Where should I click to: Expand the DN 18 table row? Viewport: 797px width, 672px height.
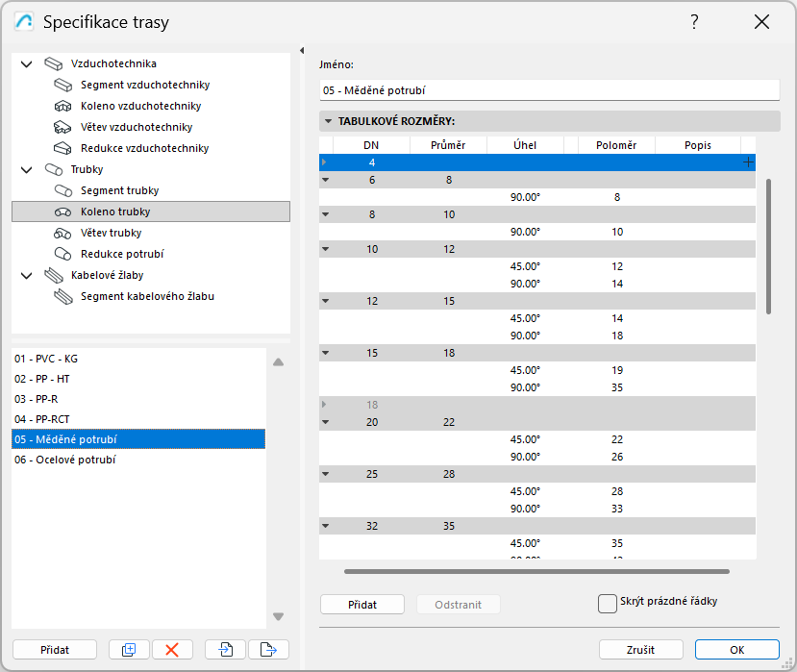click(x=325, y=406)
